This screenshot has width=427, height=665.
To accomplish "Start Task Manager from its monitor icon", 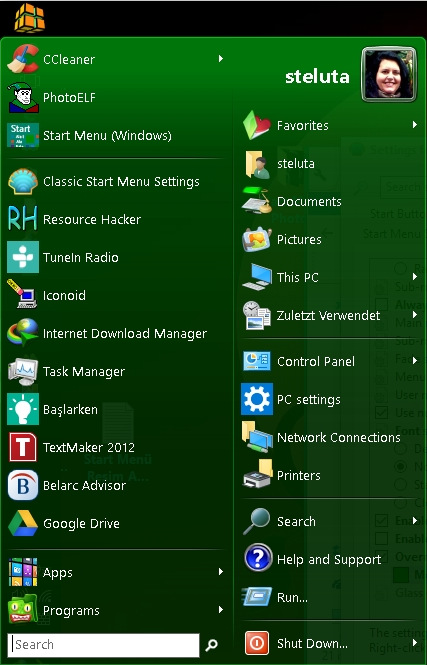I will (23, 371).
